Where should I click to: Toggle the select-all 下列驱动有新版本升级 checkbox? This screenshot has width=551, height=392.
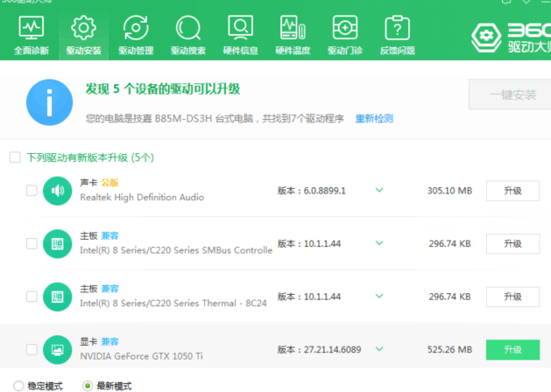click(15, 157)
